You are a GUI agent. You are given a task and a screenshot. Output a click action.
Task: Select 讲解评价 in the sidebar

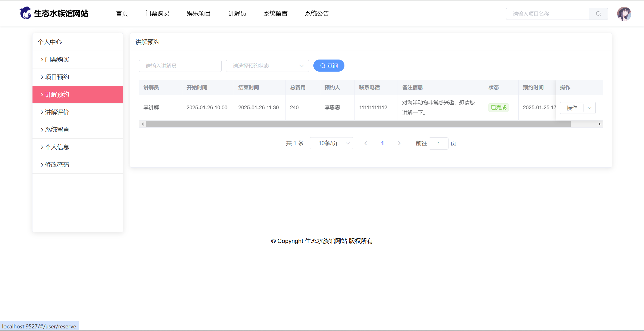click(x=57, y=112)
